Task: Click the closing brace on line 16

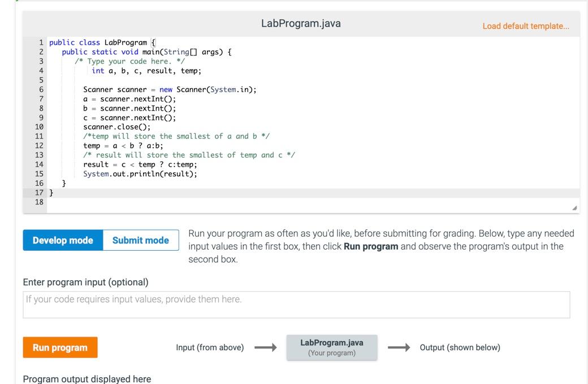Action: point(64,183)
